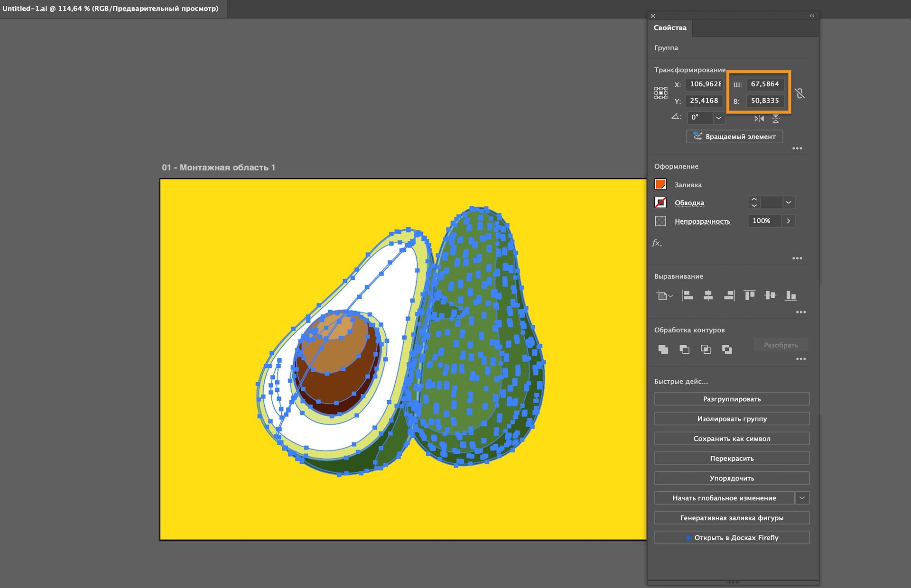Click the panel's bottom resize grip

(x=733, y=582)
